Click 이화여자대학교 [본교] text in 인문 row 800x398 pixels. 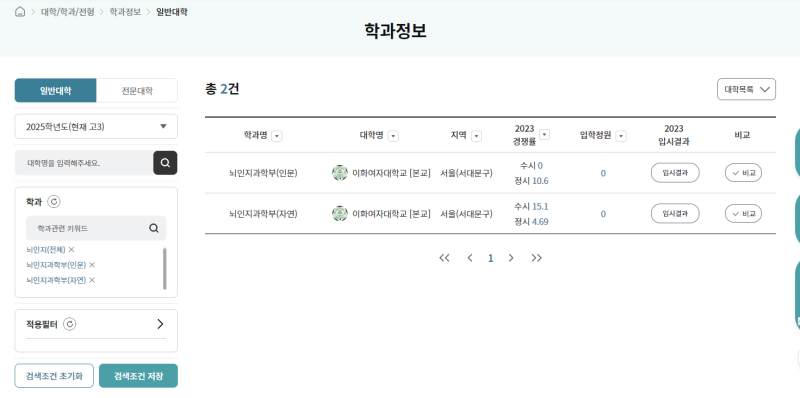click(391, 173)
